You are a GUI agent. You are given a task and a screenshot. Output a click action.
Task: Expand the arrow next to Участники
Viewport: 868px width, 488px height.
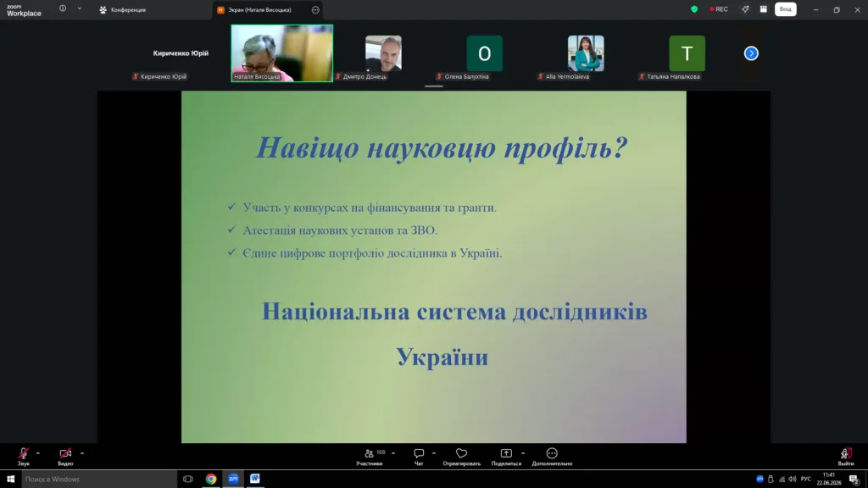tap(393, 453)
